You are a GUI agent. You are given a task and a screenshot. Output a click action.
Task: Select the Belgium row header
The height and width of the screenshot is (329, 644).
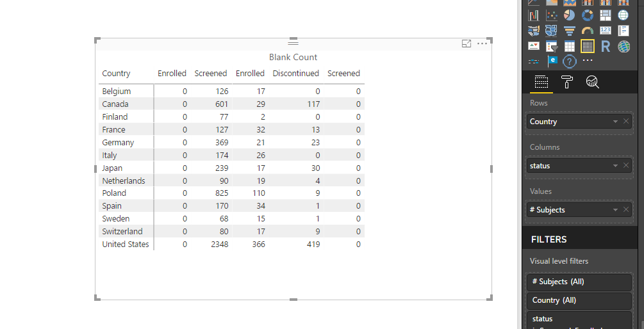(117, 92)
